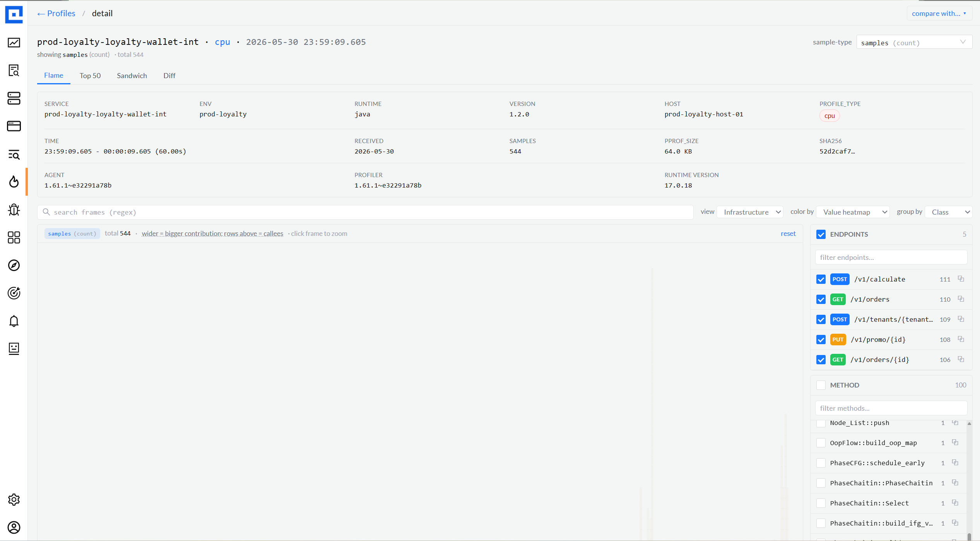Copy the PhaseCFG::schedule_early method icon
The height and width of the screenshot is (541, 980).
tap(955, 462)
